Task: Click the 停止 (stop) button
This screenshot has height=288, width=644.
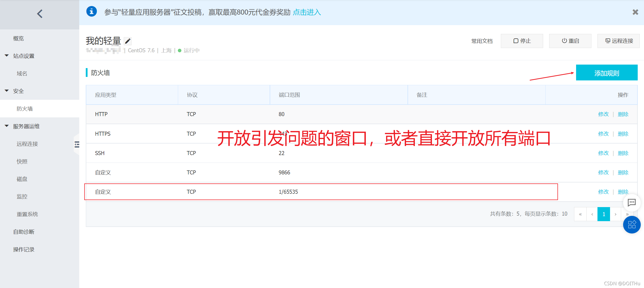Action: tap(522, 41)
